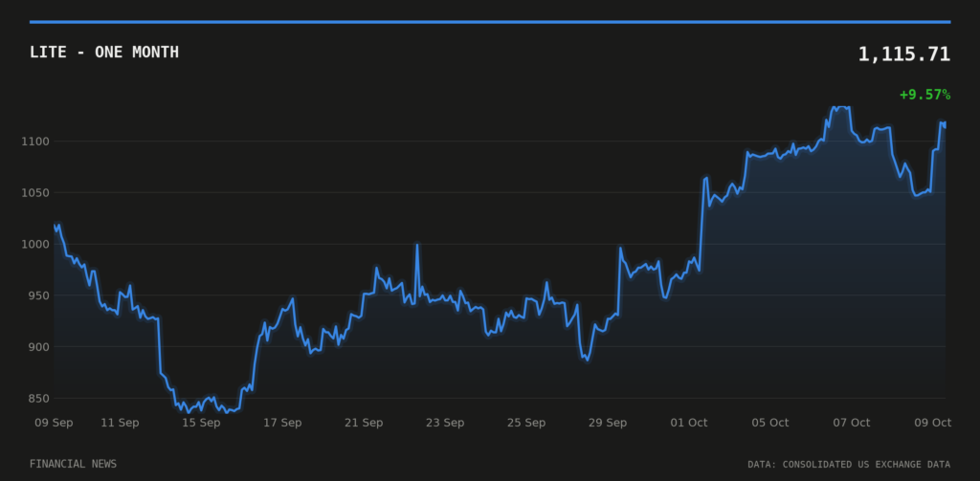
Task: Click the '07 Oct' date label
Action: point(851,423)
